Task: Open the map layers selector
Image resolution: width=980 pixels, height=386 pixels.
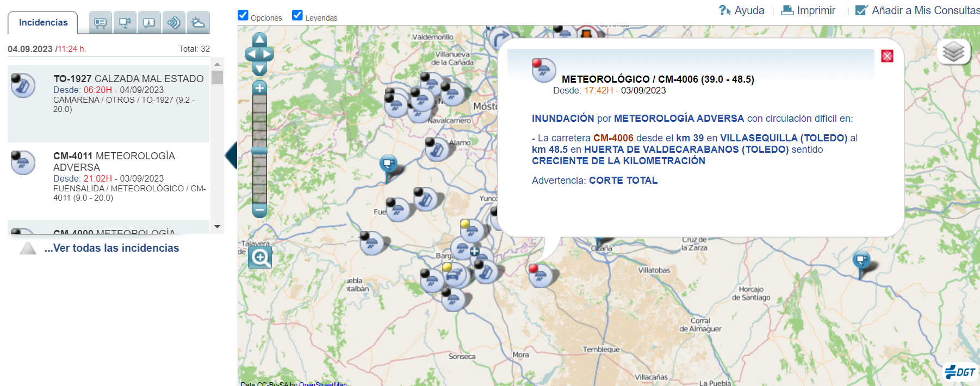Action: (x=953, y=52)
